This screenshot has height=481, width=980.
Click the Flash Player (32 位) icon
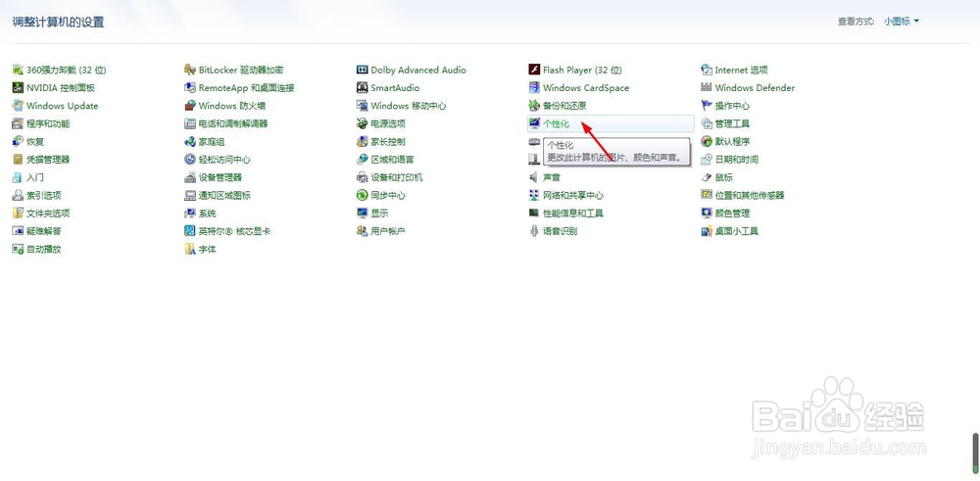tap(534, 70)
